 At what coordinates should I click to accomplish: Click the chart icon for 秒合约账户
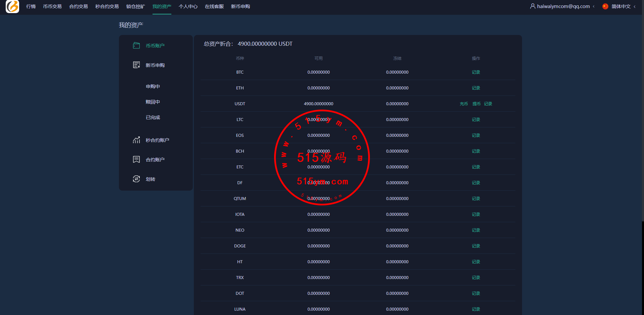(x=136, y=140)
